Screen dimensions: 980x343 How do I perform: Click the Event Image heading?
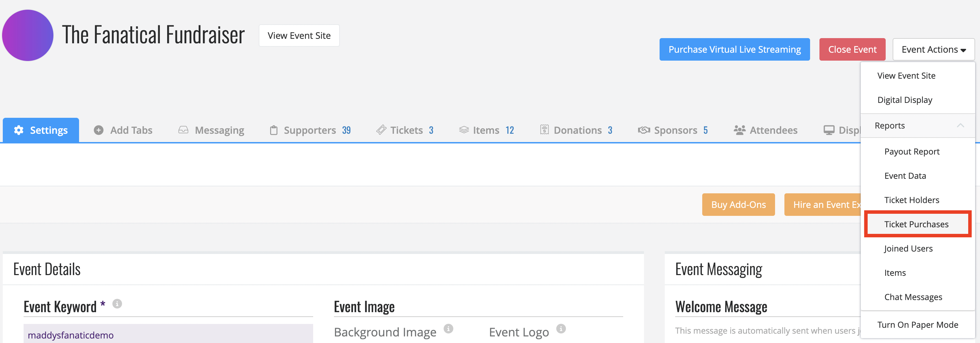click(x=364, y=307)
